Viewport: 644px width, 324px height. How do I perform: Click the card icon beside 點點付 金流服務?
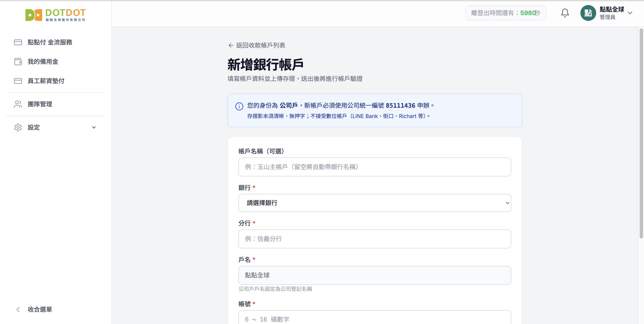click(18, 42)
